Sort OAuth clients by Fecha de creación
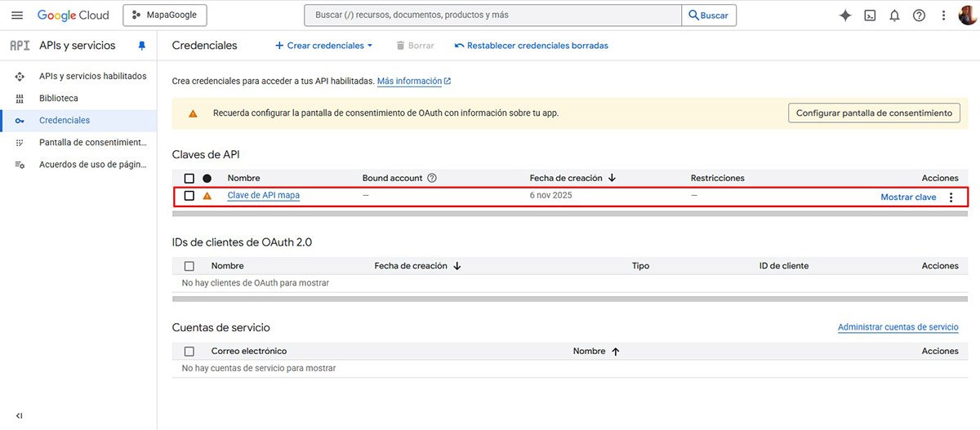The height and width of the screenshot is (430, 980). point(417,266)
